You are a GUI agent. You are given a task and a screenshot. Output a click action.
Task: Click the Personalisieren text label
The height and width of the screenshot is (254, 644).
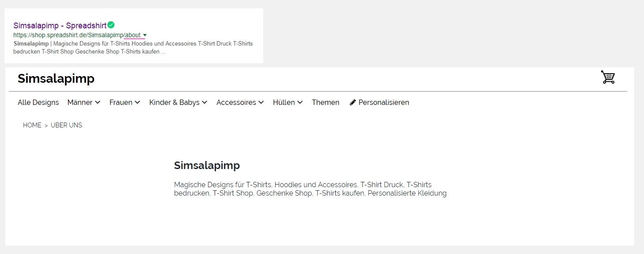(383, 103)
